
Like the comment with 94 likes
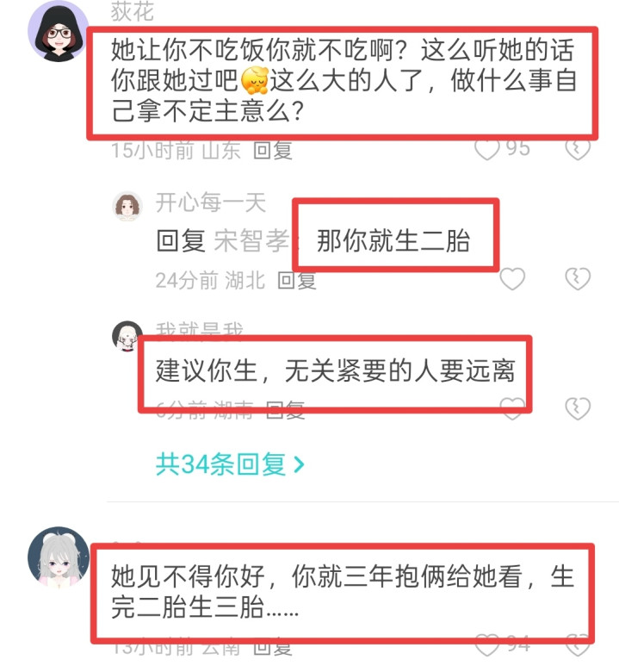point(487,645)
